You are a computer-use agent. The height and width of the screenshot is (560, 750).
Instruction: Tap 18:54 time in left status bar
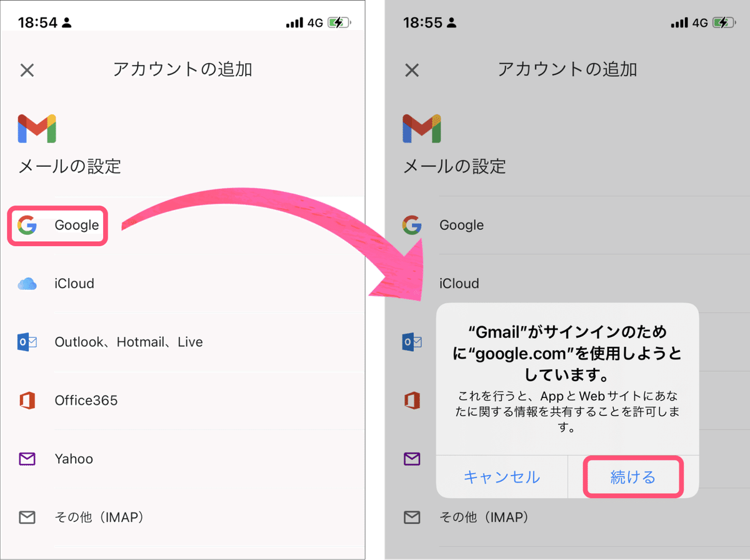[37, 23]
